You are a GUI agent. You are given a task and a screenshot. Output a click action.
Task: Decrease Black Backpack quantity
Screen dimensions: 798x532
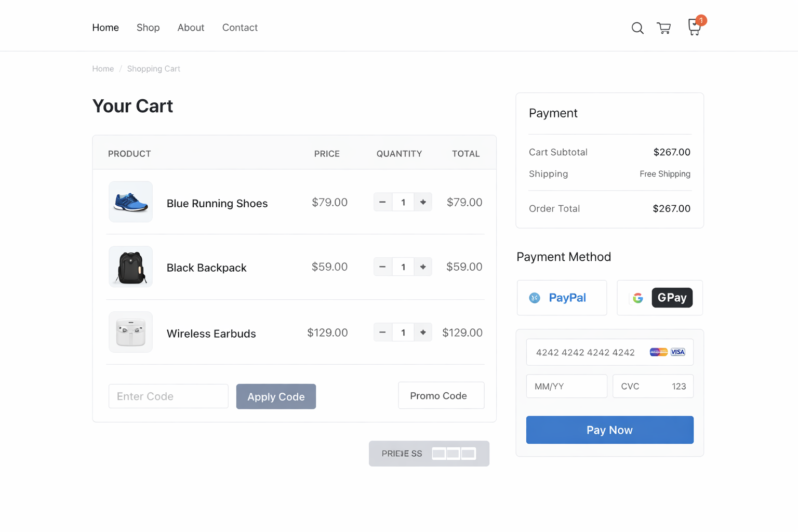click(382, 267)
